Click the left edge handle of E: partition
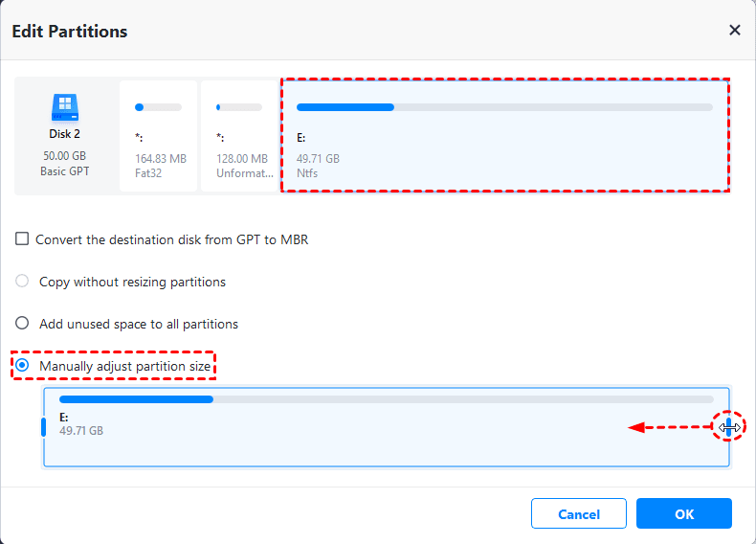This screenshot has height=544, width=756. [x=43, y=427]
